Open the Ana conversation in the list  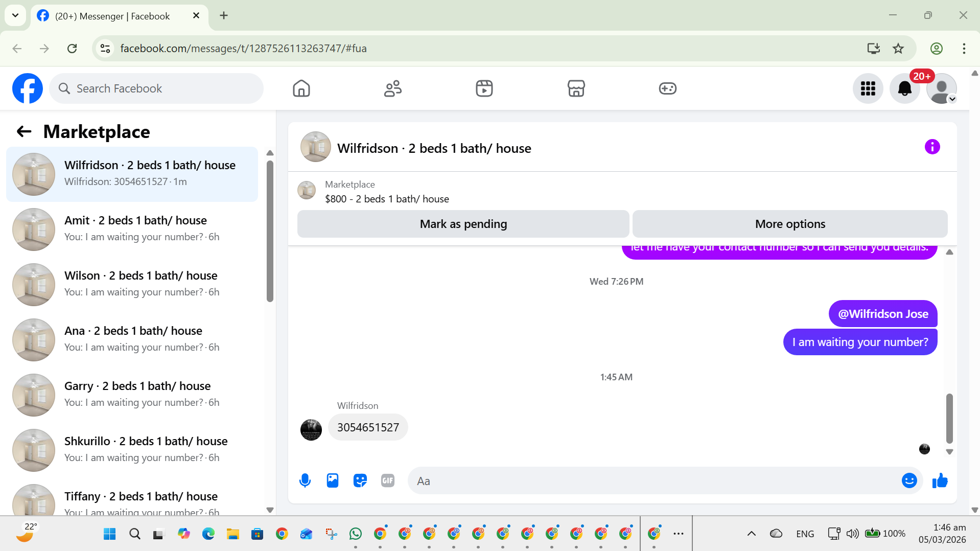pyautogui.click(x=132, y=340)
